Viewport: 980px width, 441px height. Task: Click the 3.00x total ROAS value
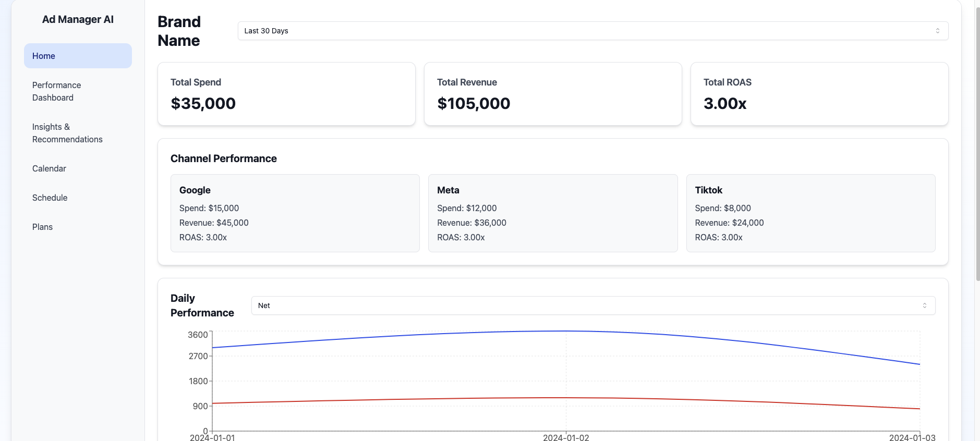725,103
